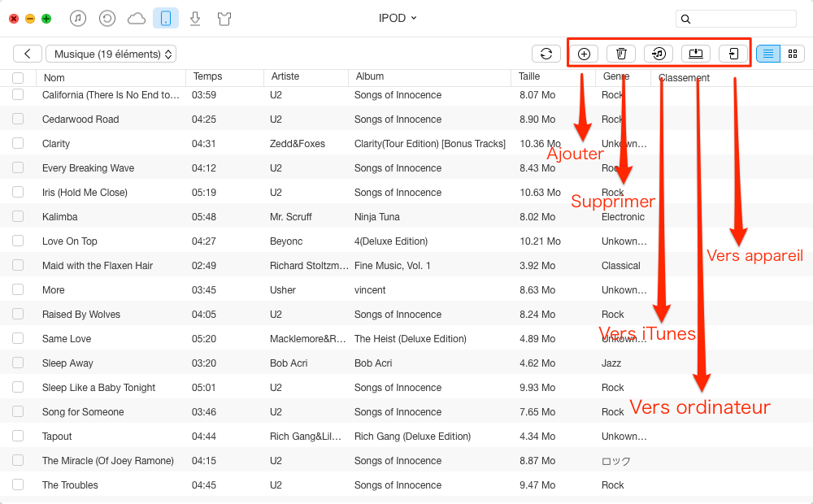This screenshot has height=504, width=813.
Task: Click the album Fine Music, Vol. 1
Action: pos(392,266)
